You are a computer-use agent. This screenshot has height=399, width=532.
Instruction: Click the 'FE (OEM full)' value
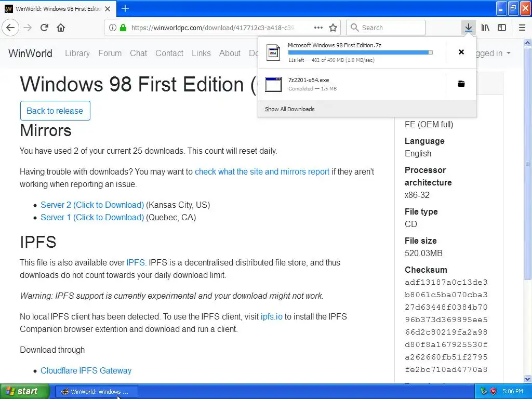pyautogui.click(x=429, y=125)
